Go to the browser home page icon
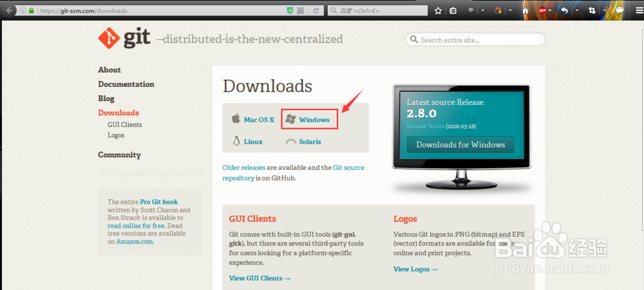The image size is (644, 290). click(x=525, y=11)
